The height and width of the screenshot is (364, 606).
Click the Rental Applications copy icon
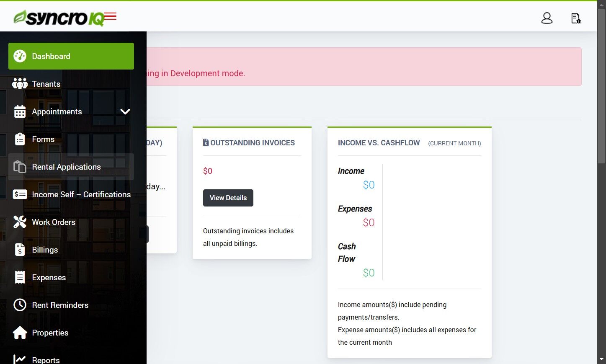click(20, 167)
